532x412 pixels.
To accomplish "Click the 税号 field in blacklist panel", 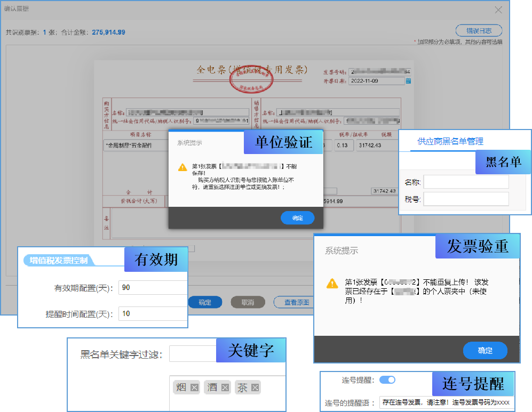I will [466, 199].
